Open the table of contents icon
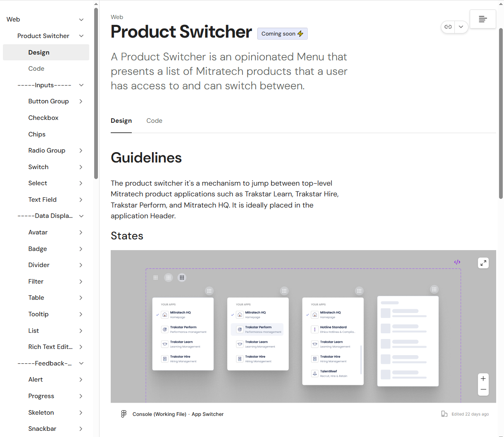 click(x=483, y=19)
